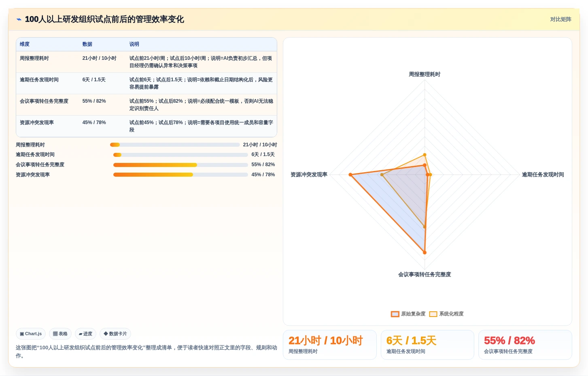
Task: Click description starting 试点前55%
Action: click(x=201, y=105)
